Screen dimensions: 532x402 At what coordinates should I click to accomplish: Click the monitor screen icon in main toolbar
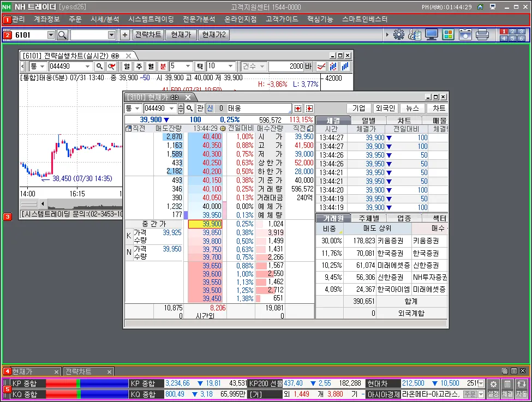(431, 34)
